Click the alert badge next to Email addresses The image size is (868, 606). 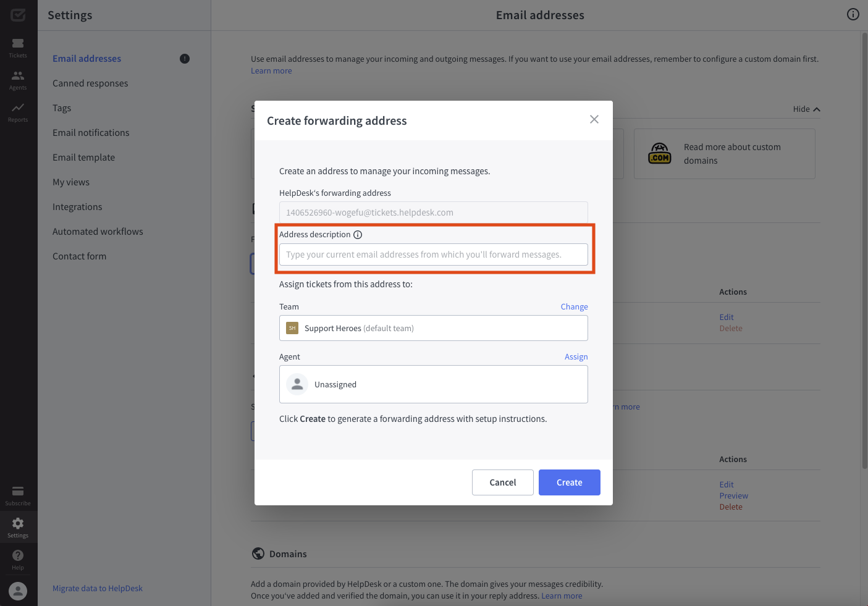click(x=184, y=58)
